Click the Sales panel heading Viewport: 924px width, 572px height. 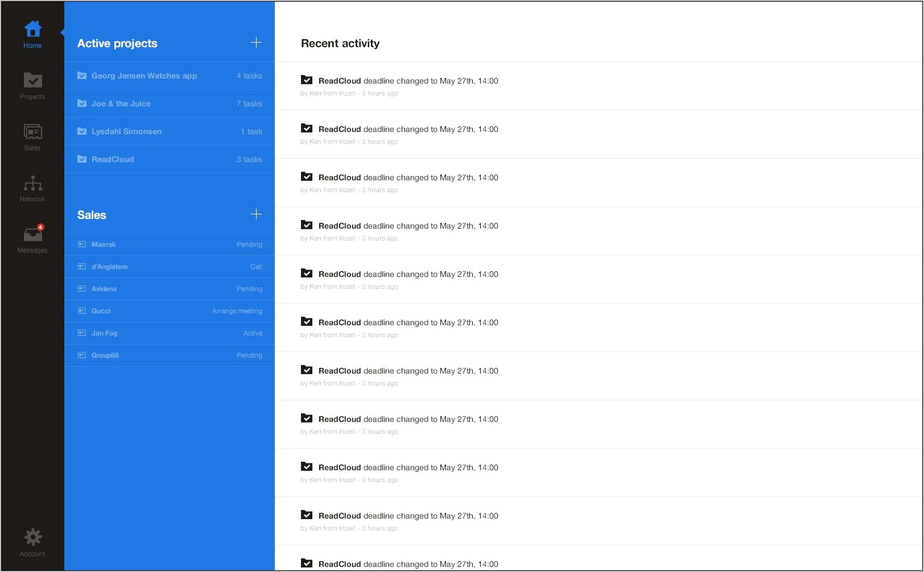coord(92,215)
